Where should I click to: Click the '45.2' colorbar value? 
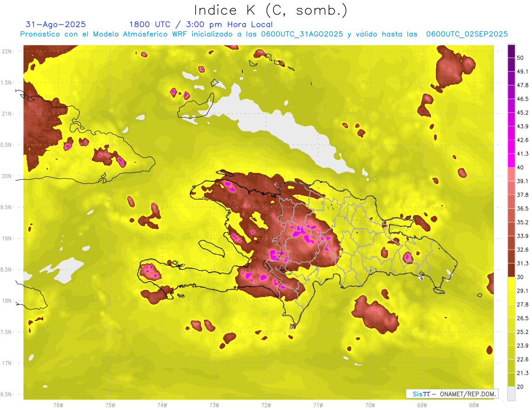point(522,113)
